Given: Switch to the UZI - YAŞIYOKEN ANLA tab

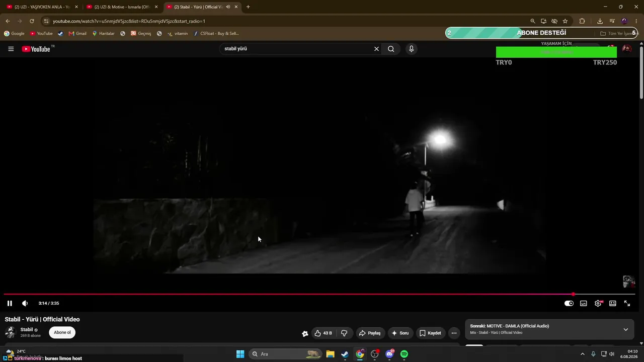Looking at the screenshot, I should pyautogui.click(x=43, y=7).
